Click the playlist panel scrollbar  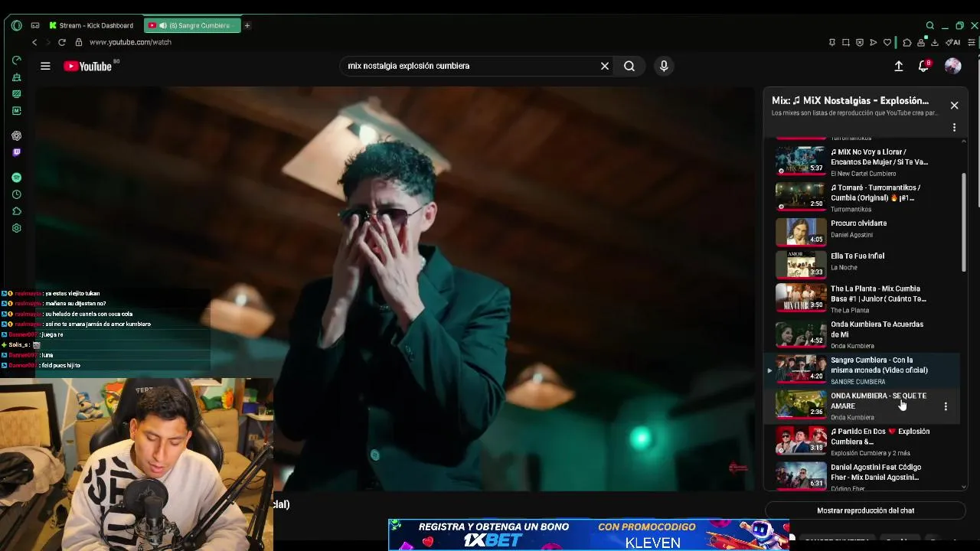[963, 222]
